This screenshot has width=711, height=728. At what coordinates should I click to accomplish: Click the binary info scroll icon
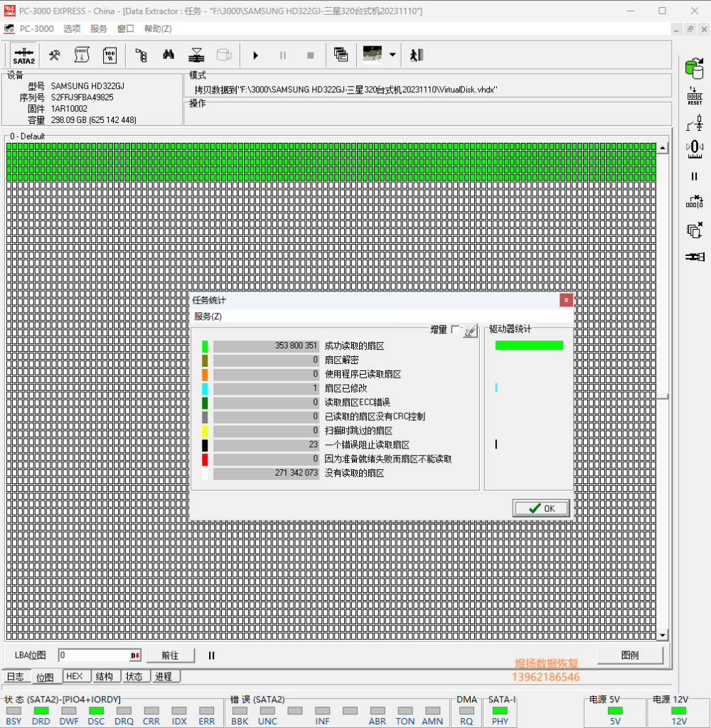click(x=82, y=55)
